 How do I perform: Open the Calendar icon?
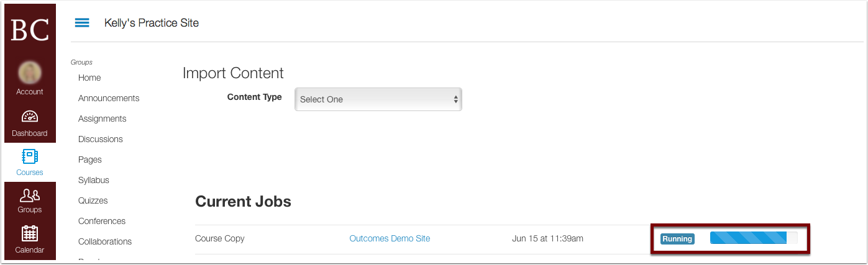click(30, 235)
